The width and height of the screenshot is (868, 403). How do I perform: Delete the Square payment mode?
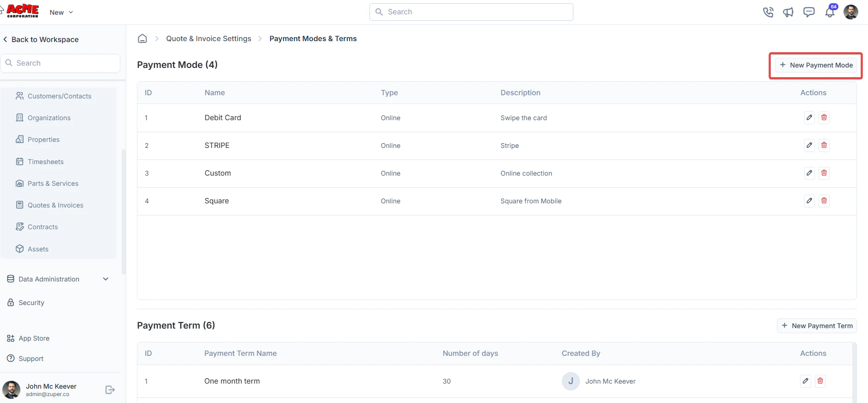[x=824, y=201]
